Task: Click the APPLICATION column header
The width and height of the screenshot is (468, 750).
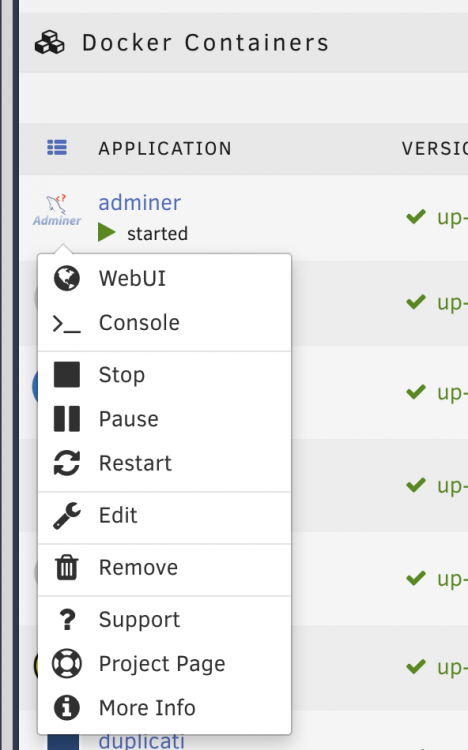Action: tap(165, 148)
